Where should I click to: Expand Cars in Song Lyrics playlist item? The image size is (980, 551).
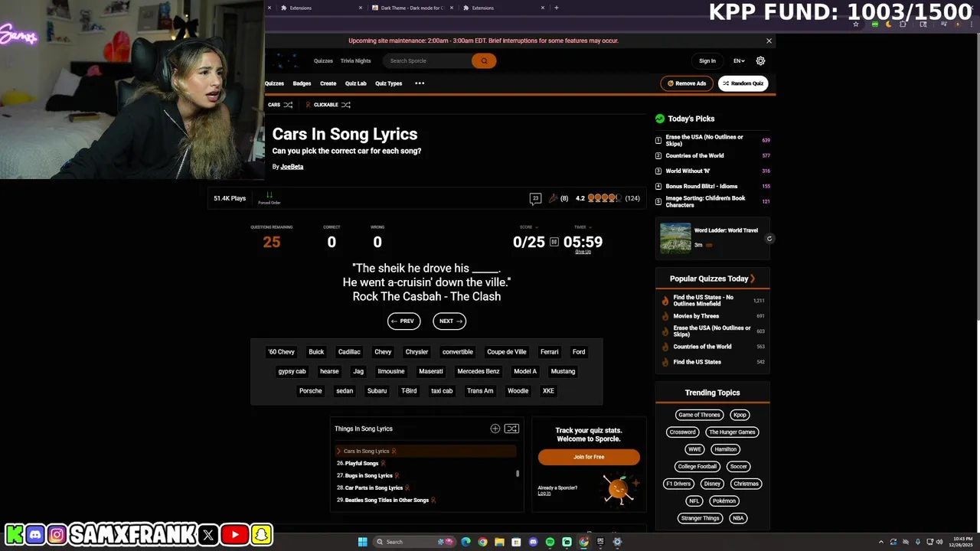click(338, 451)
